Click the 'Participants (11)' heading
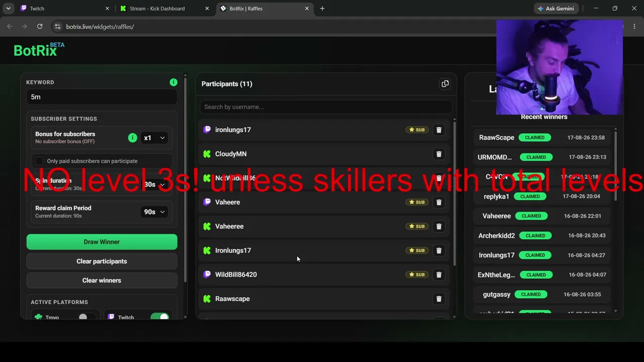Image resolution: width=644 pixels, height=362 pixels. [x=227, y=84]
